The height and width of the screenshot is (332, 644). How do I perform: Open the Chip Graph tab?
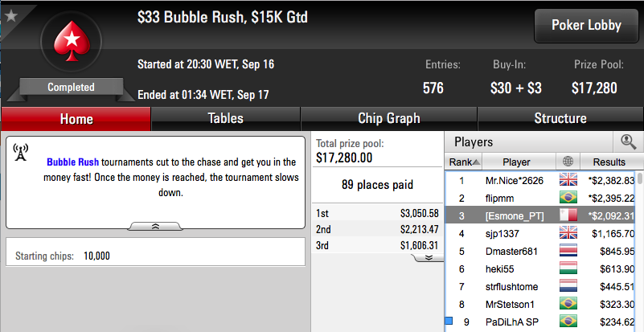point(388,119)
